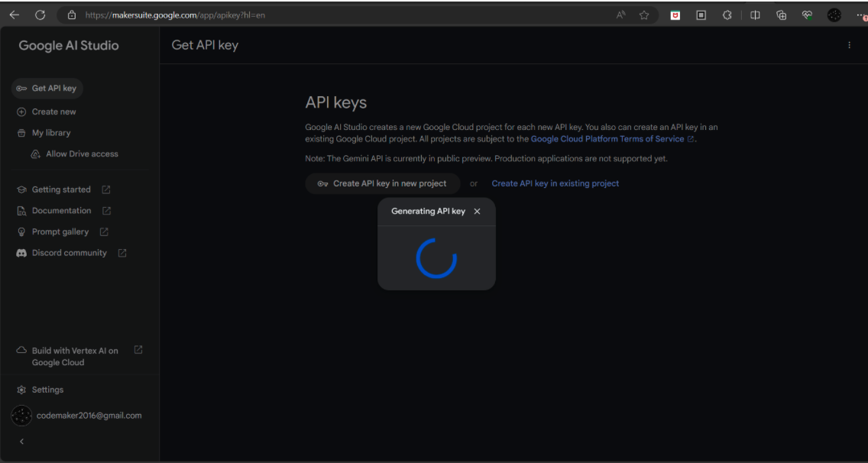Click the account avatar thumbnail in sidebar

click(21, 416)
